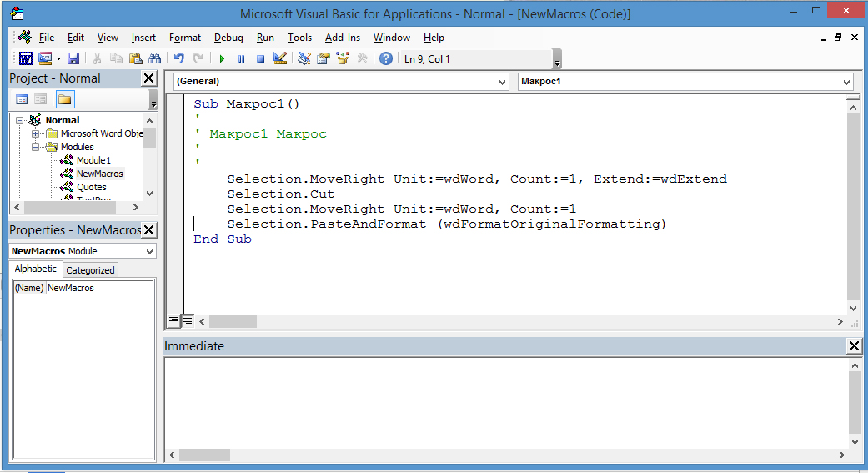Restore the inner code window
The width and height of the screenshot is (868, 473).
[838, 38]
